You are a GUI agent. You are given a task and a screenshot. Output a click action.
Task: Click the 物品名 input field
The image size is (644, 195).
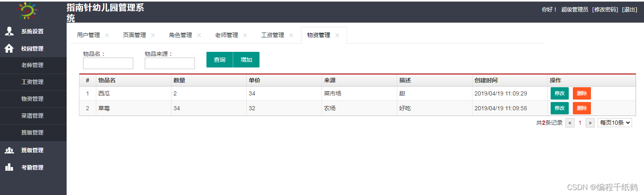(x=108, y=63)
